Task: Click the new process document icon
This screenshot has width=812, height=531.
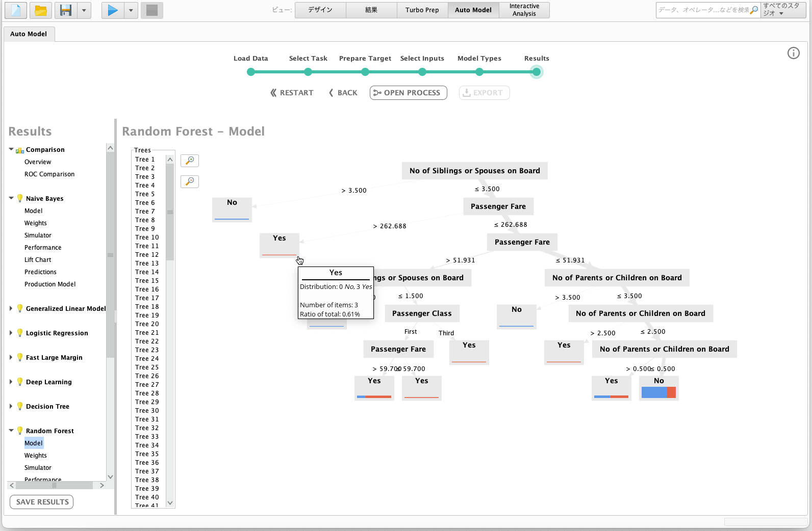Action: pyautogui.click(x=16, y=10)
